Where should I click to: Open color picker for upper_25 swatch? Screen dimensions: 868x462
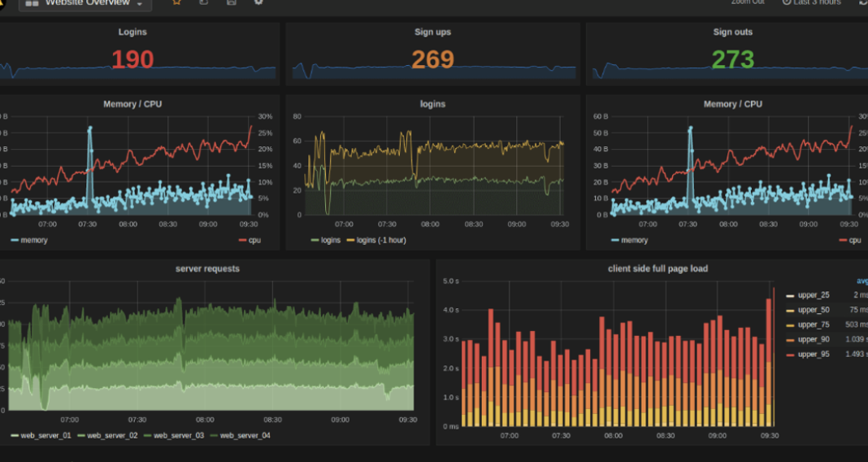(x=790, y=296)
